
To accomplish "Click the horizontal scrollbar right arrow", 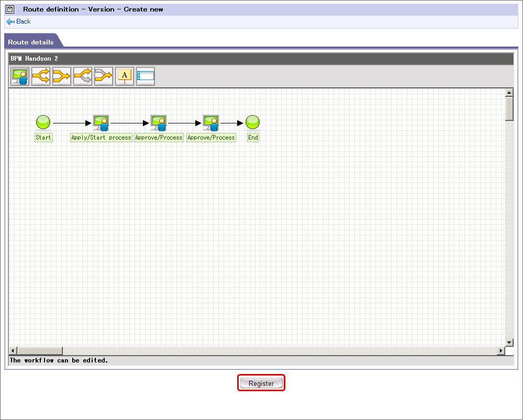I will click(500, 350).
